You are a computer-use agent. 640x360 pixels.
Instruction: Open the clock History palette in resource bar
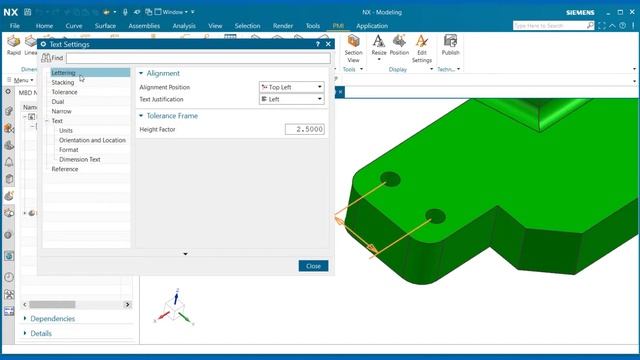click(9, 277)
